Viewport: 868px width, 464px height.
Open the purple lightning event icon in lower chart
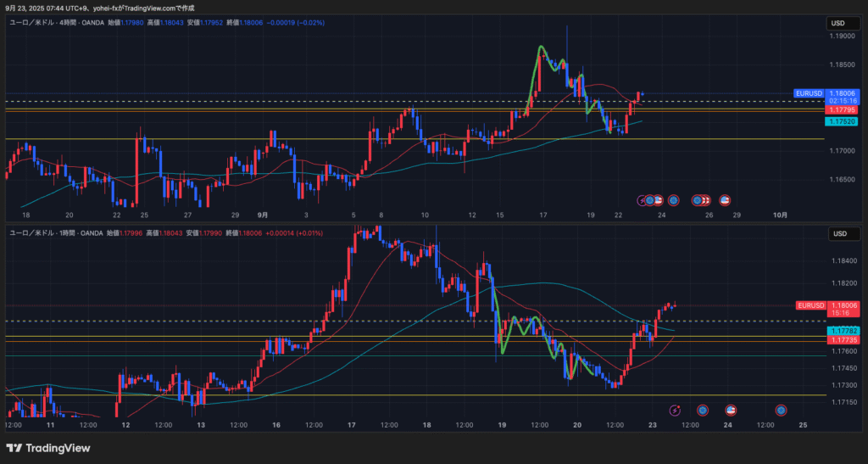pyautogui.click(x=676, y=411)
